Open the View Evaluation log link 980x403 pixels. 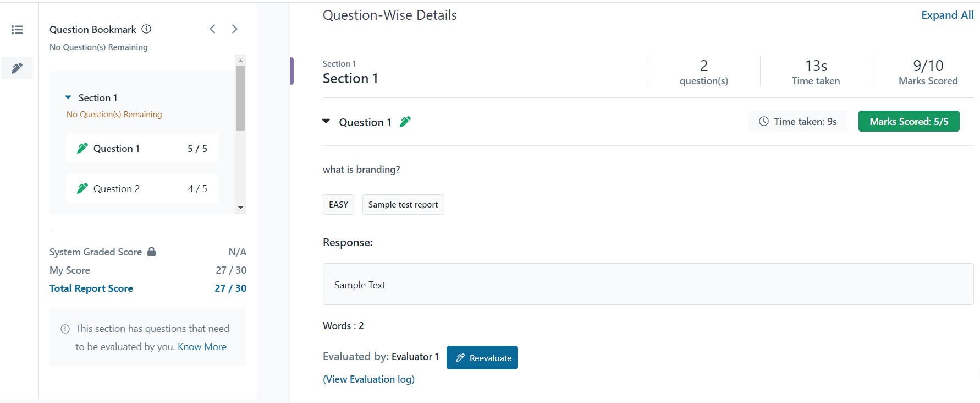pos(368,379)
